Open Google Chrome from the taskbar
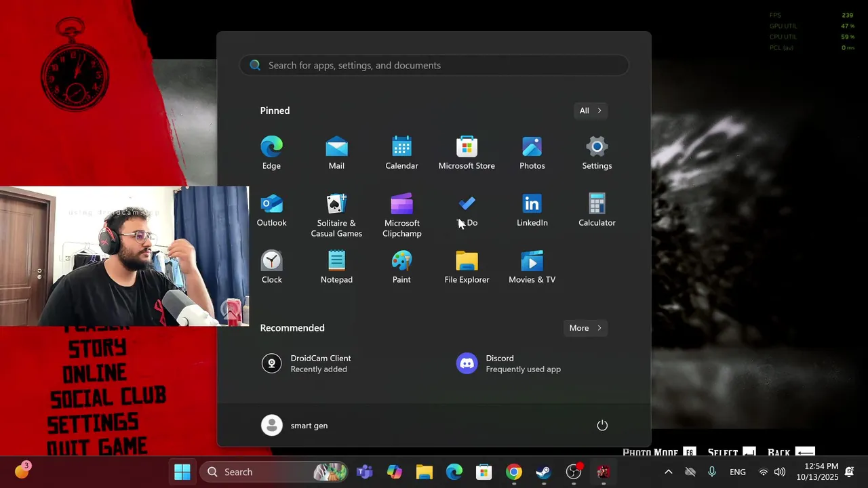This screenshot has width=868, height=488. pyautogui.click(x=514, y=472)
